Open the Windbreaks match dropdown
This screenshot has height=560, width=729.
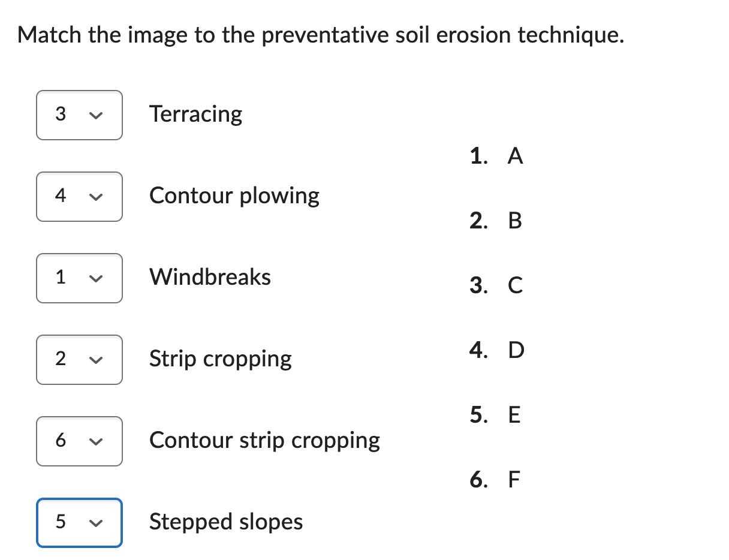[79, 278]
